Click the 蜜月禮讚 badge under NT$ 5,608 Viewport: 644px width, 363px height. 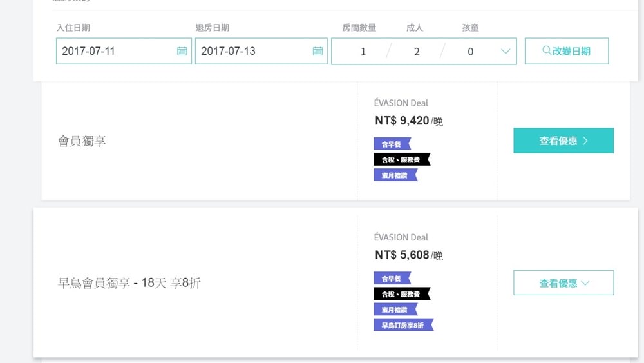tap(395, 309)
